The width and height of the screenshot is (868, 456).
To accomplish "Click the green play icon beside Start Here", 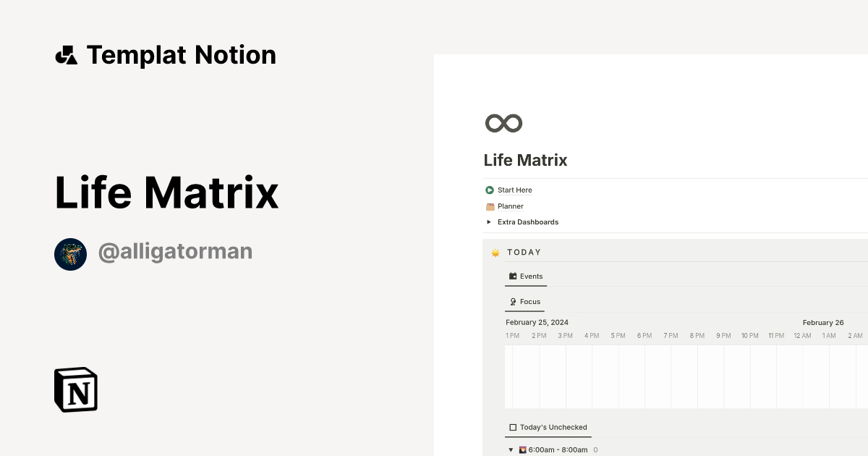I will [x=489, y=190].
